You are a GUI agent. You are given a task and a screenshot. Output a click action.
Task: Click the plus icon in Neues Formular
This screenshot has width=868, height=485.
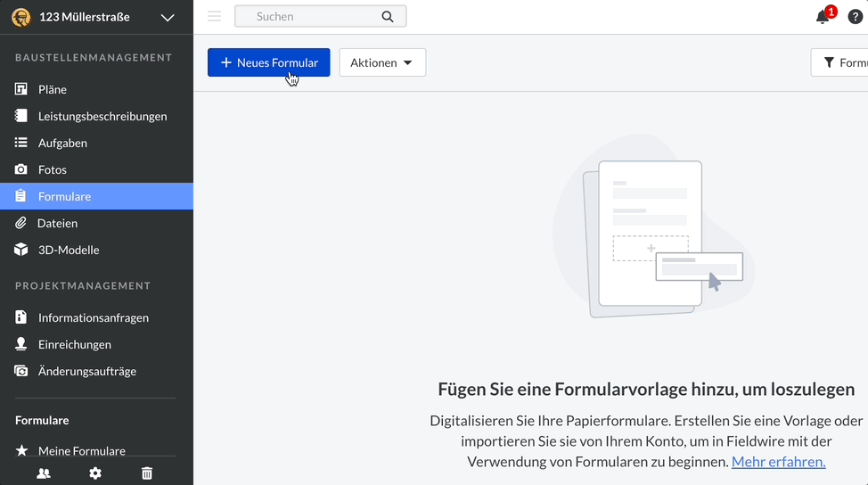coord(225,62)
